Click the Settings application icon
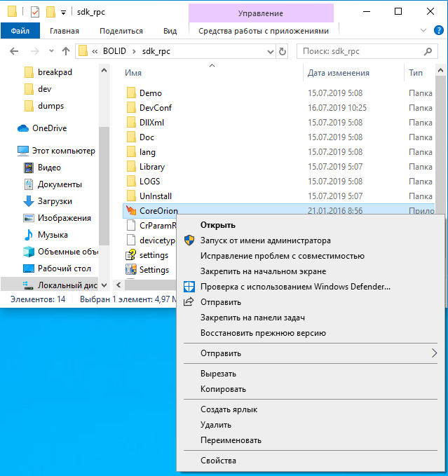 point(131,269)
